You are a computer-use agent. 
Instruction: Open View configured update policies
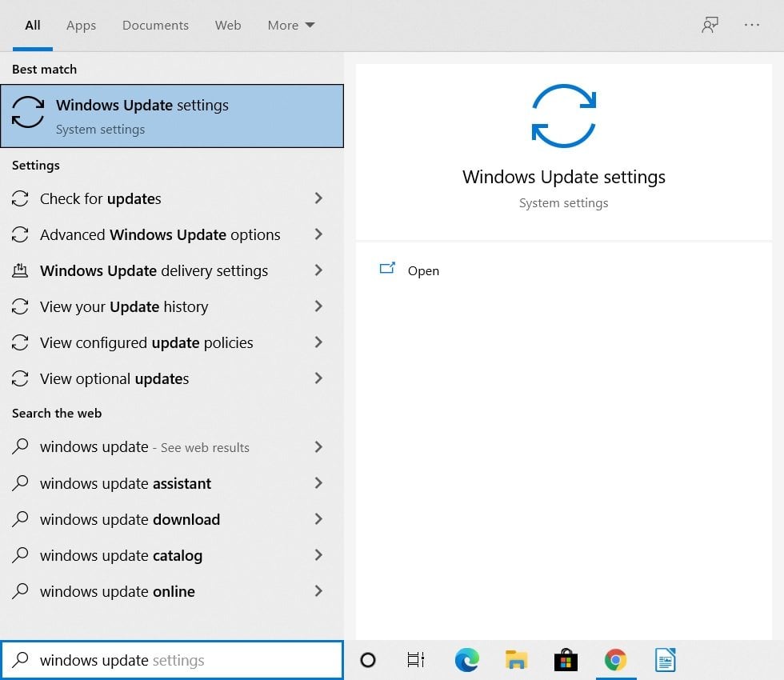click(x=172, y=342)
